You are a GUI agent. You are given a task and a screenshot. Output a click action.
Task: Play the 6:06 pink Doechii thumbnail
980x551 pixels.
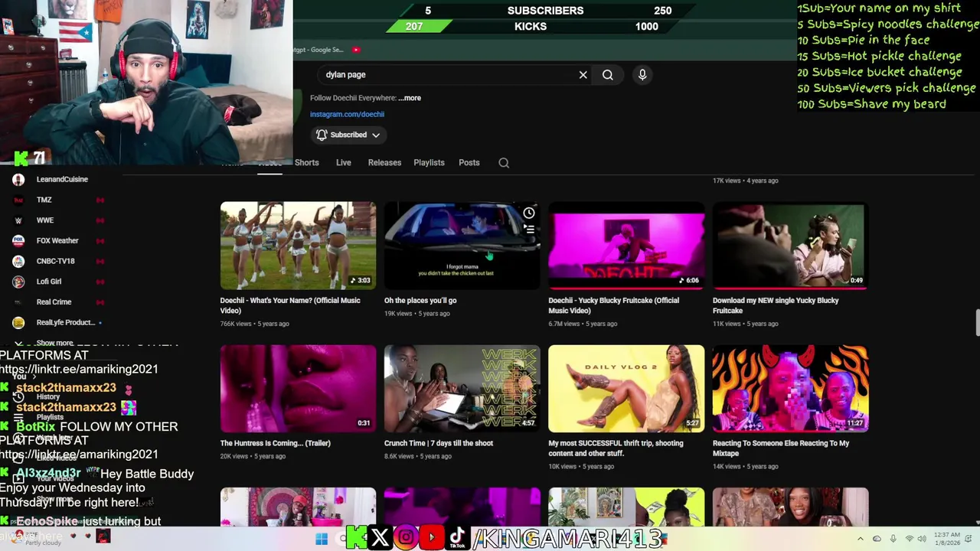[626, 246]
